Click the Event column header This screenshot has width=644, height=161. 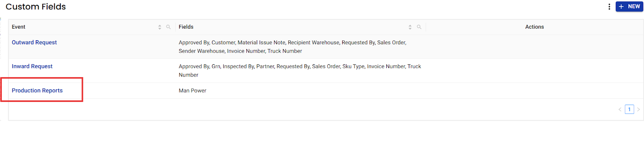tap(19, 27)
